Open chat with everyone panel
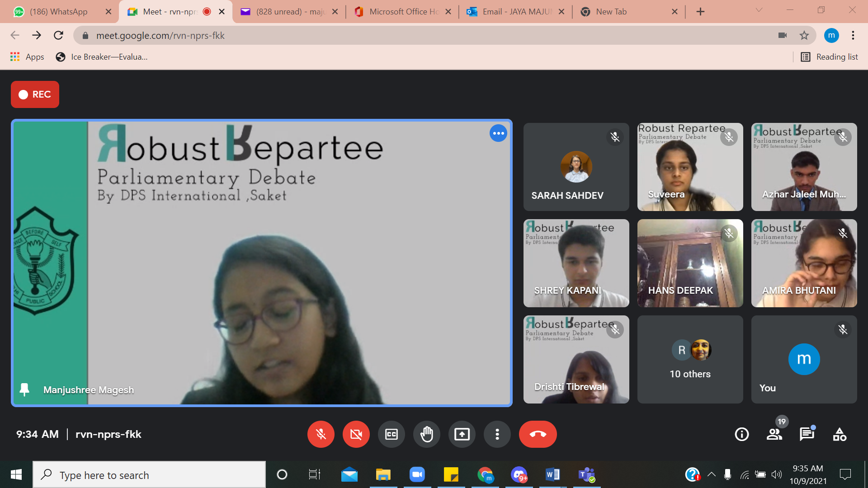 tap(807, 434)
